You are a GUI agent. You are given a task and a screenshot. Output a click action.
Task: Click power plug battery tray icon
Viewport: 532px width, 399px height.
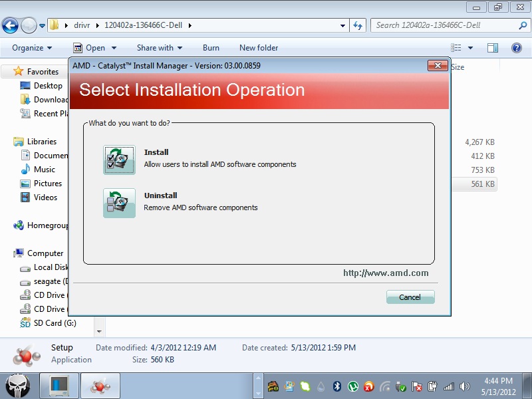433,386
